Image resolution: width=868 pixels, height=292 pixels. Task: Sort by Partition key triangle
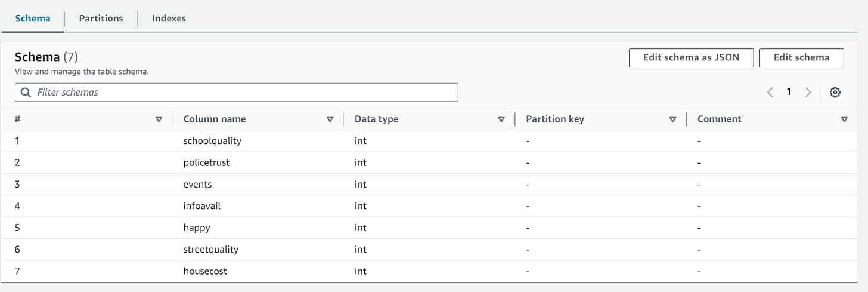click(x=672, y=119)
